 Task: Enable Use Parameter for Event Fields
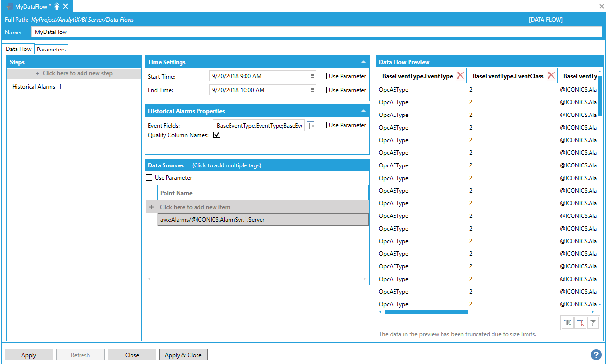click(323, 125)
